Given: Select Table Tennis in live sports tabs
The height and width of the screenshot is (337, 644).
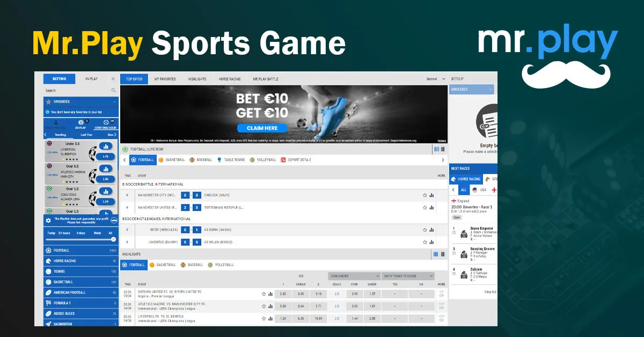Looking at the screenshot, I should coord(231,160).
